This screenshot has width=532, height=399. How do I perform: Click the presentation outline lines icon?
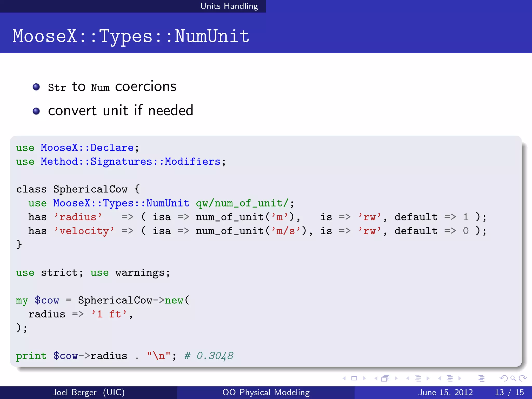[x=481, y=378]
